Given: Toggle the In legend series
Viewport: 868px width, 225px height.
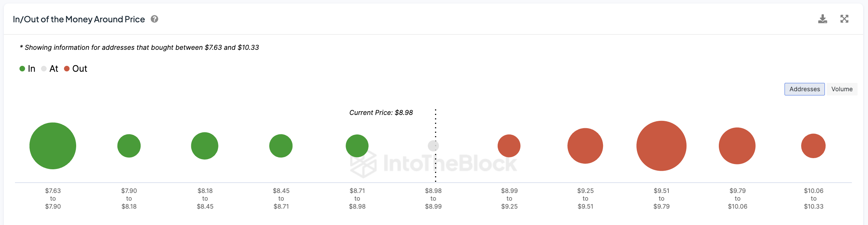Looking at the screenshot, I should [x=27, y=69].
